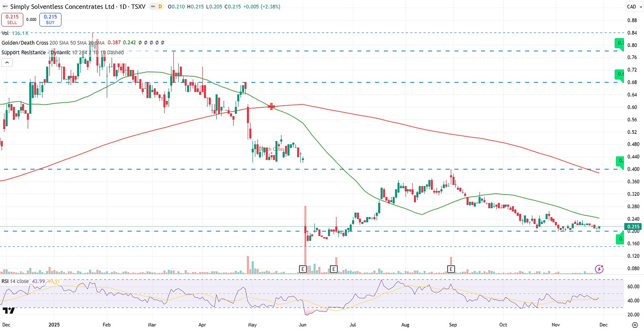Viewport: 644px width, 330px height.
Task: Click the TradingView logo in the corner
Action: (x=8, y=311)
